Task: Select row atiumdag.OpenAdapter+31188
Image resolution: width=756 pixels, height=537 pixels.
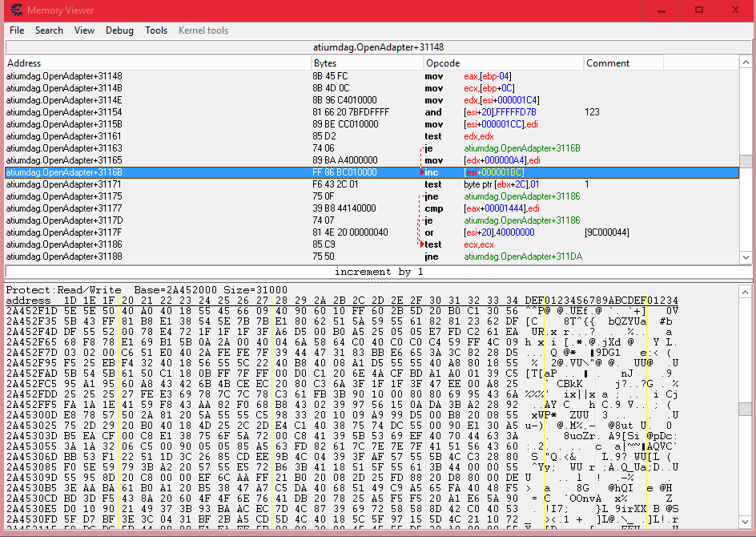Action: point(372,256)
